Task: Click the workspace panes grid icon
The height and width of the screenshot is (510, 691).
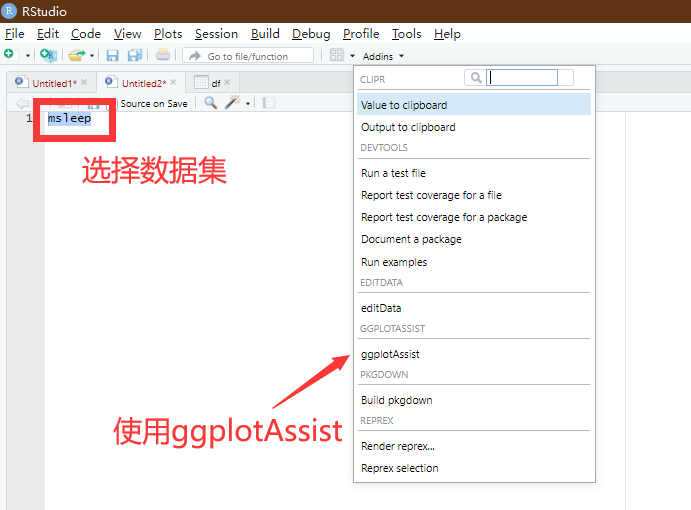Action: [x=337, y=55]
